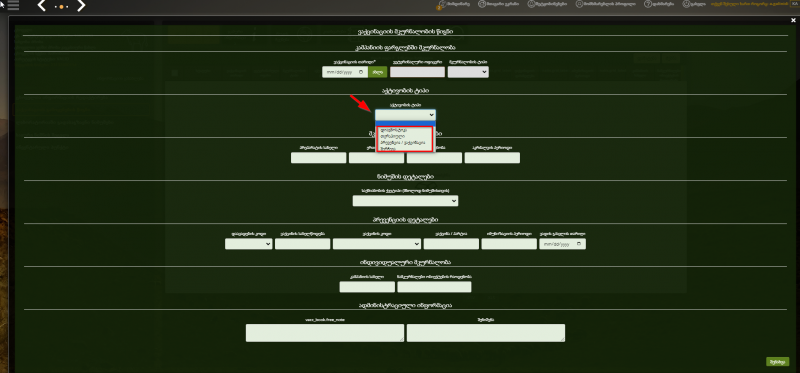
Task: Click the date field ending the procedure row
Action: pyautogui.click(x=562, y=244)
